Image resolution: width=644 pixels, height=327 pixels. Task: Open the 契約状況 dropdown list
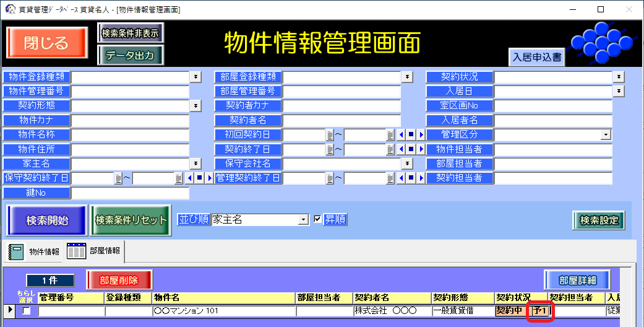point(619,77)
